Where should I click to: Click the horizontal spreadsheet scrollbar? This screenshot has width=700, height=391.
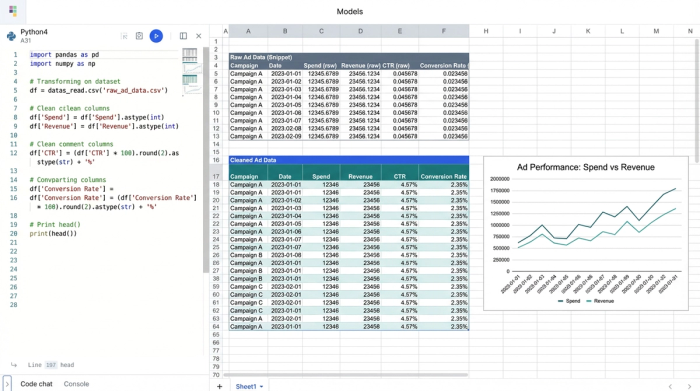346,375
